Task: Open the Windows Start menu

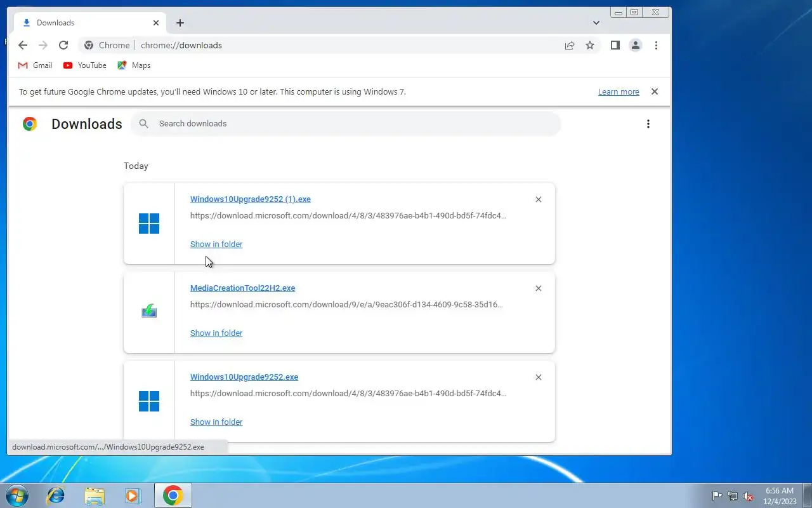Action: point(17,495)
